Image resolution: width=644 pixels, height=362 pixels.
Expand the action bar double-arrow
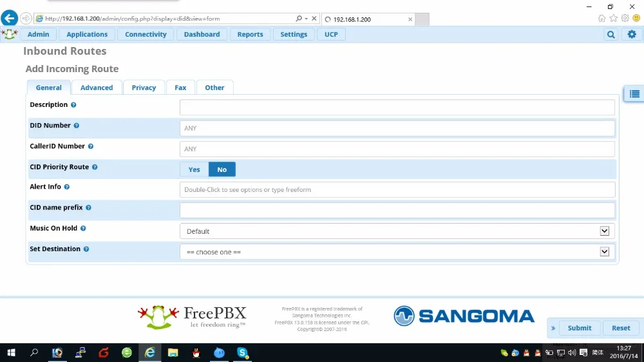(x=553, y=329)
